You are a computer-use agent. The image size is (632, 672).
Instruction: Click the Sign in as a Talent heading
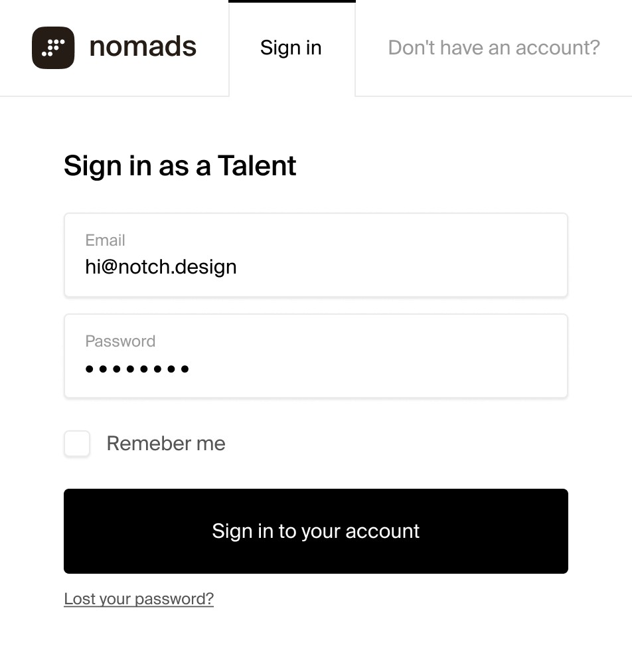[180, 166]
